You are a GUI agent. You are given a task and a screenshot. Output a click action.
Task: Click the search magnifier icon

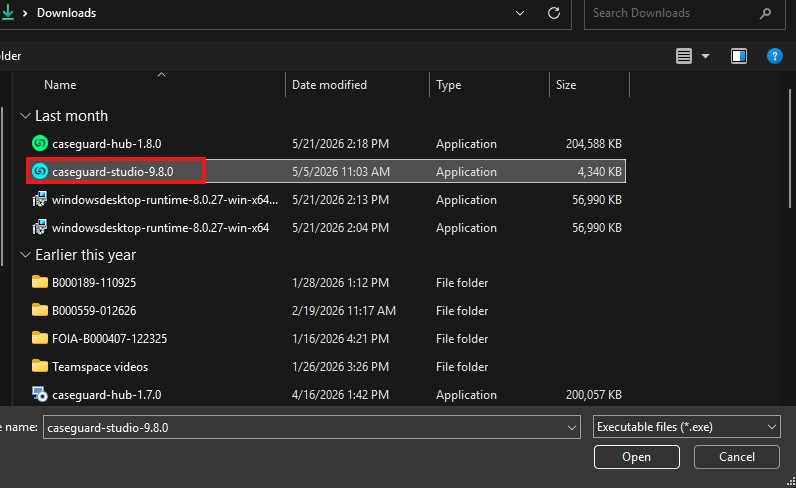coord(765,13)
